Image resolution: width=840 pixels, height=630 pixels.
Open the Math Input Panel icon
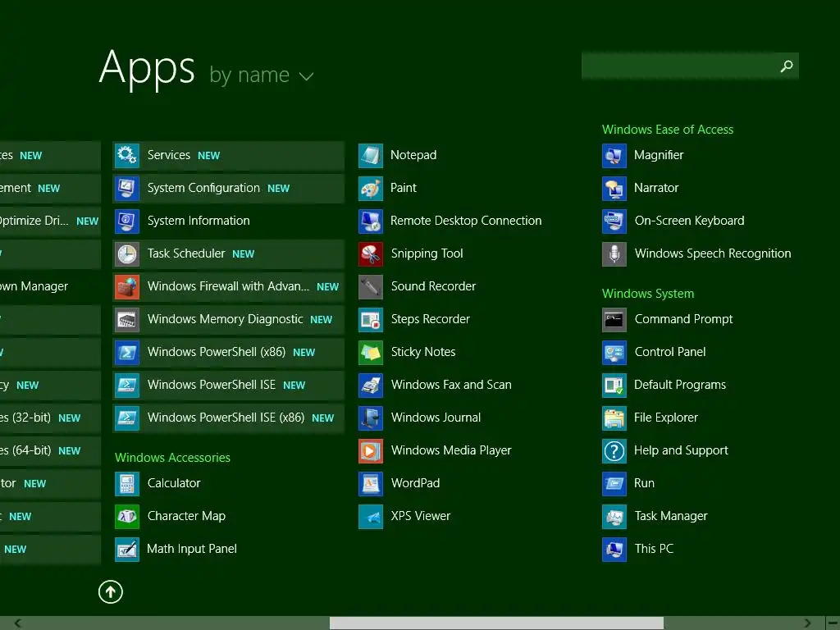[x=127, y=549]
